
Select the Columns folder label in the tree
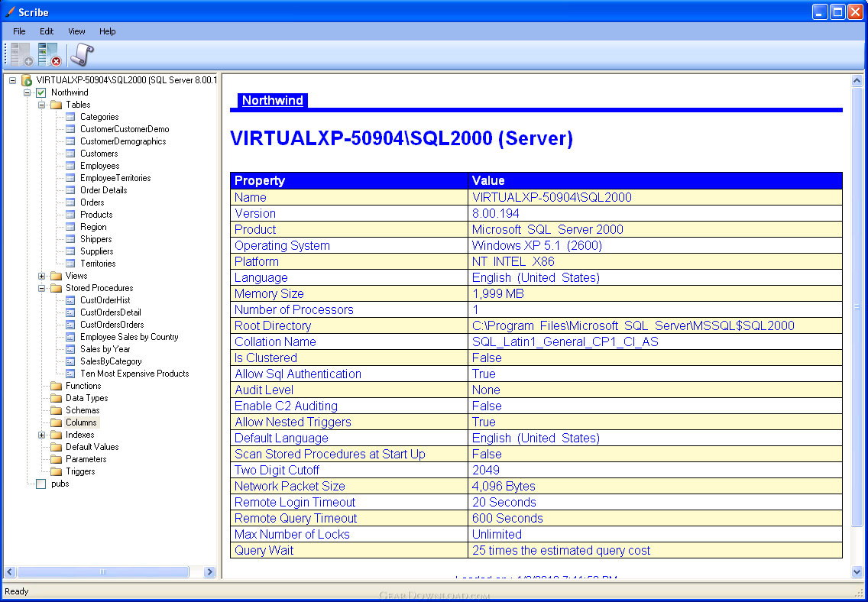[81, 422]
